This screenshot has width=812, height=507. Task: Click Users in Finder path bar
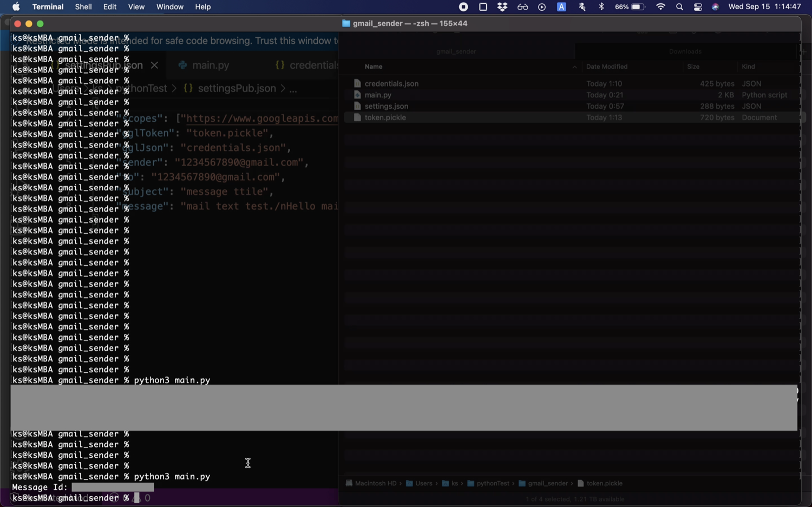pos(420,483)
